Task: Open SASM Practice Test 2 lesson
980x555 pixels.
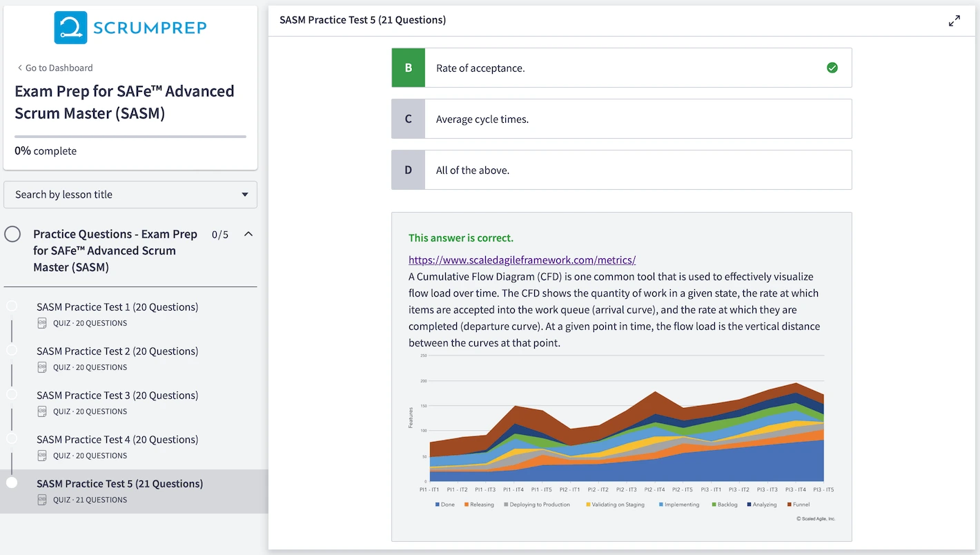Action: 117,351
